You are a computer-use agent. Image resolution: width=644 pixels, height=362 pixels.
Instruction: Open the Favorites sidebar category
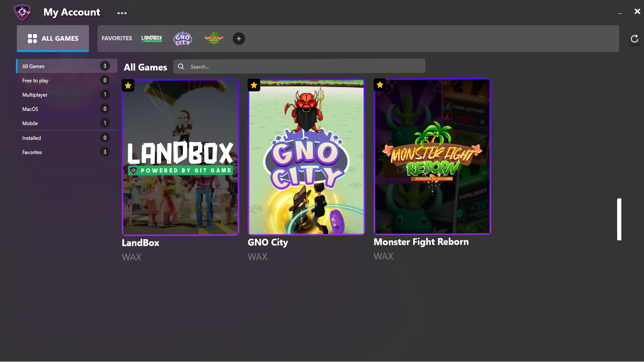click(x=32, y=152)
